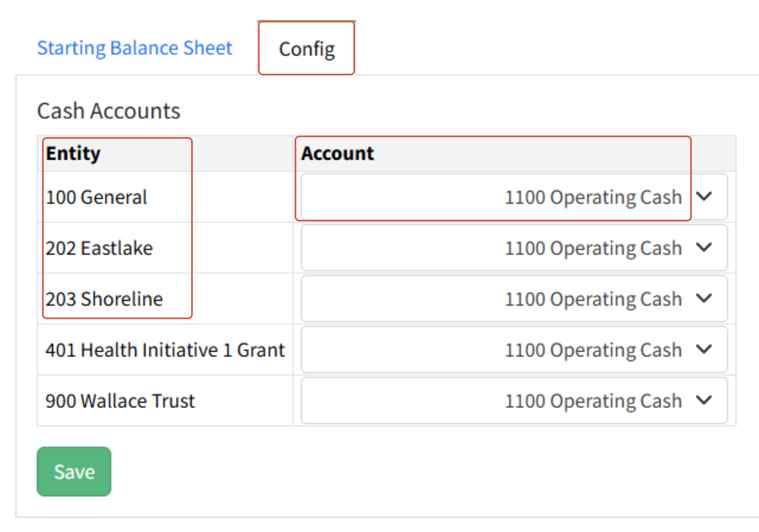The image size is (759, 532).
Task: Select the 203 Shoreline entity cell
Action: point(104,299)
